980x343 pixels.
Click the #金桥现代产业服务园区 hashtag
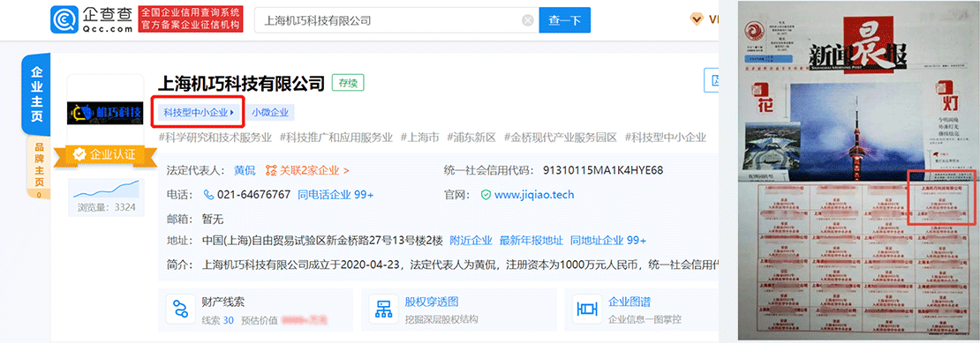[x=560, y=138]
